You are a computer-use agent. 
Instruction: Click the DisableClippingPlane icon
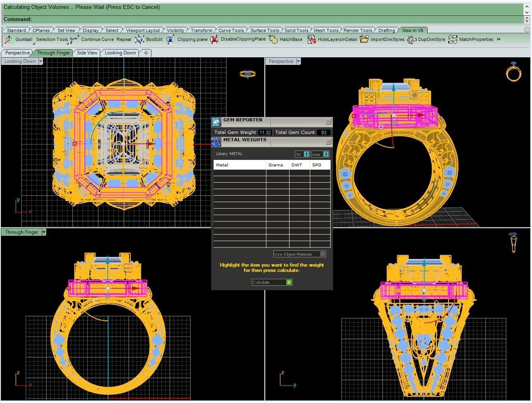(x=214, y=39)
